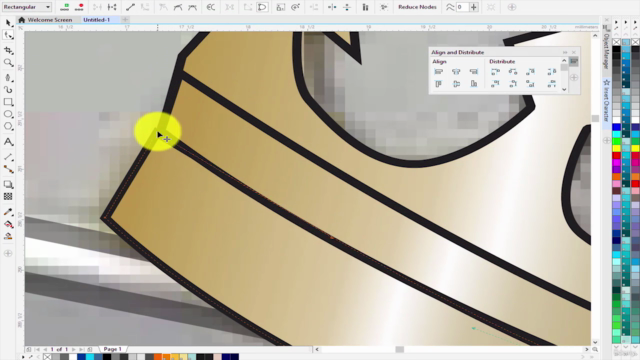Select the Pick tool in toolbox
The width and height of the screenshot is (640, 360).
point(8,23)
